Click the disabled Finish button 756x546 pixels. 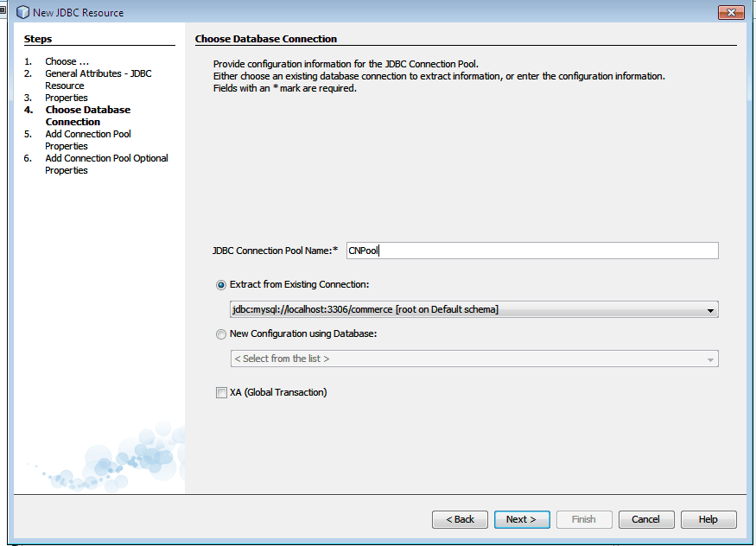click(584, 519)
